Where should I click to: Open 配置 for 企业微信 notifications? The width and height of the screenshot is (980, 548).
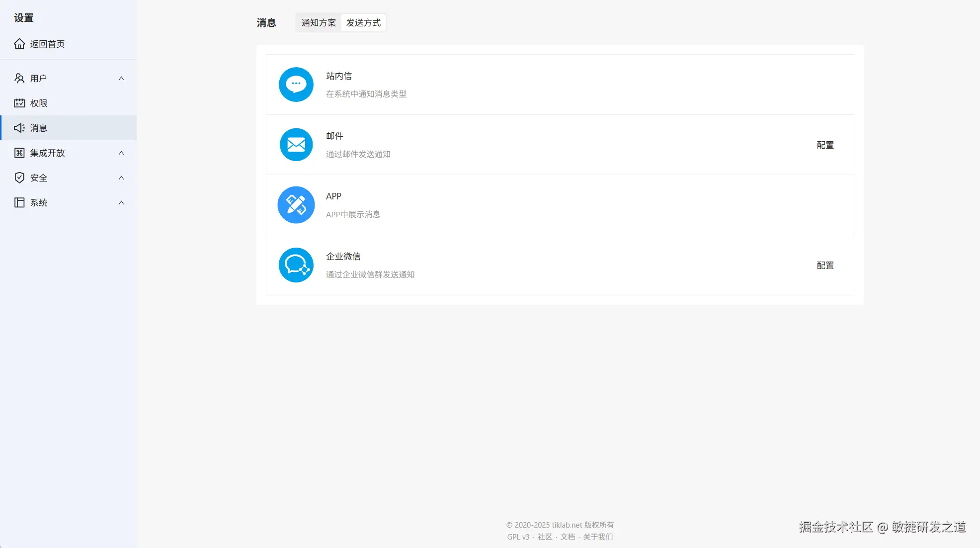(x=825, y=265)
